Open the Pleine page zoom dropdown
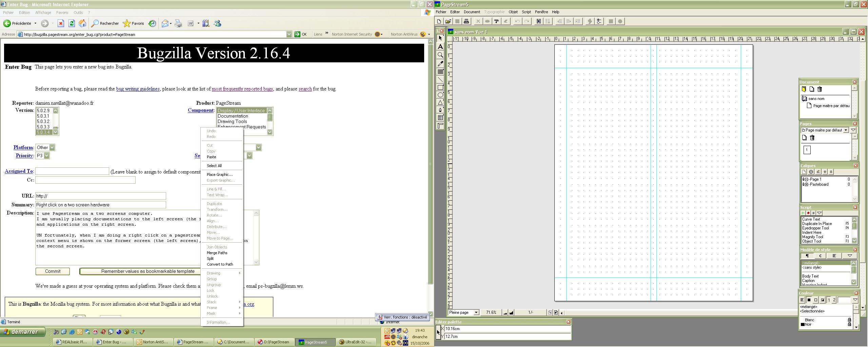Viewport: 868px width, 347px height. (476, 312)
